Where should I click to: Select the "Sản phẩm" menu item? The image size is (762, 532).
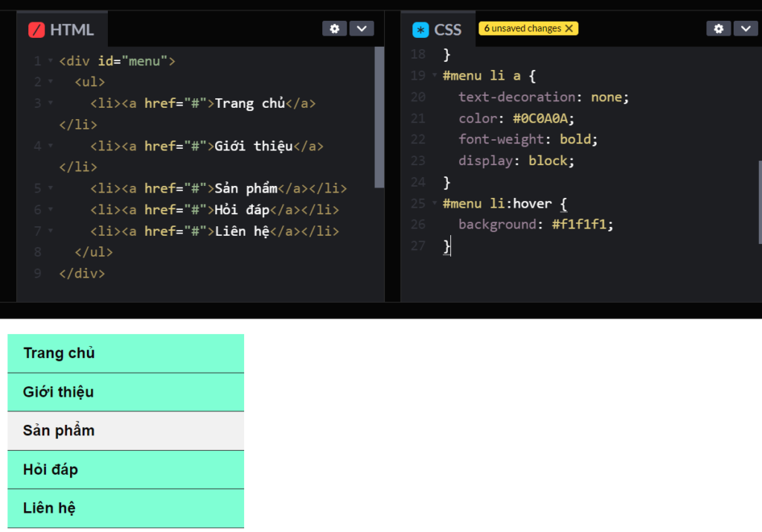click(x=58, y=430)
